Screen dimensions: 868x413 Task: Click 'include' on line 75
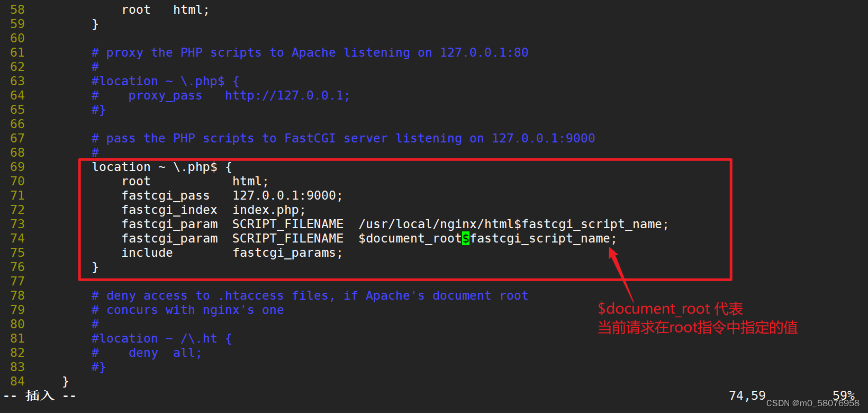[x=147, y=253]
